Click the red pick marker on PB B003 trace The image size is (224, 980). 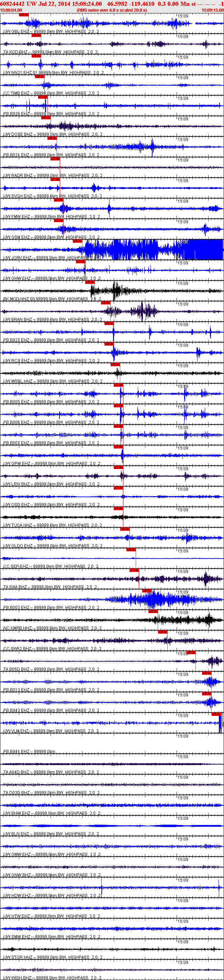[147, 590]
